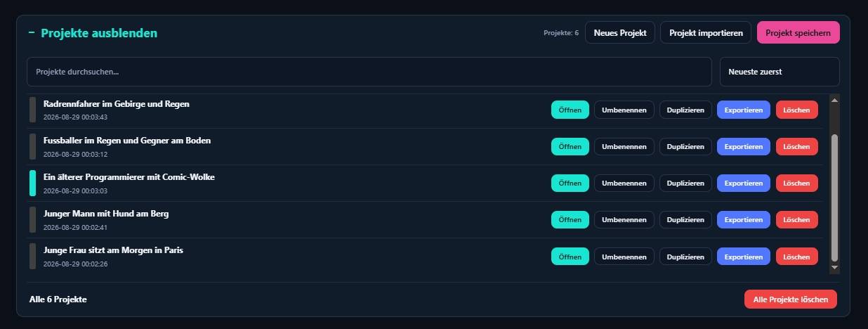
Task: Click timestamp 2026-08-29 00:03:43
Action: coord(75,117)
